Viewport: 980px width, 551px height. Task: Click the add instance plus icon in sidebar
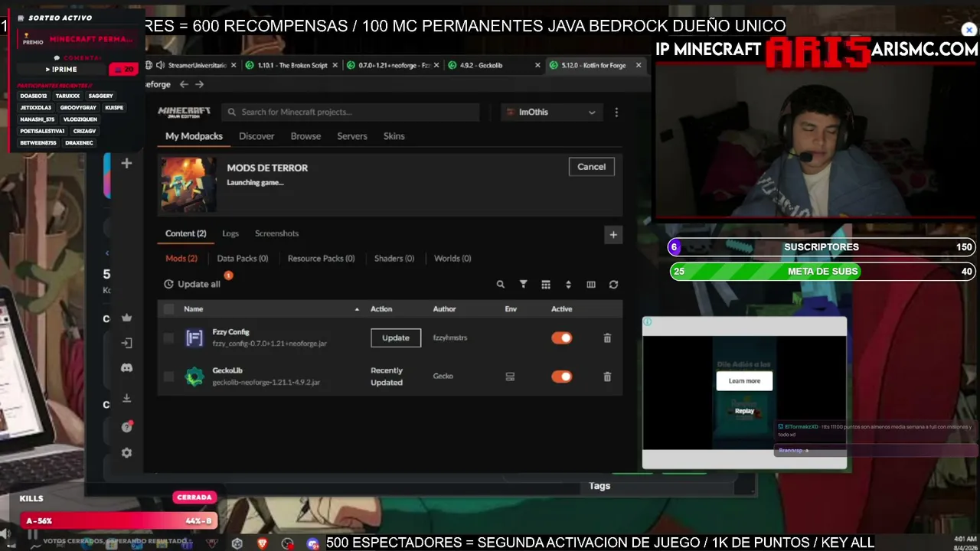coord(127,163)
